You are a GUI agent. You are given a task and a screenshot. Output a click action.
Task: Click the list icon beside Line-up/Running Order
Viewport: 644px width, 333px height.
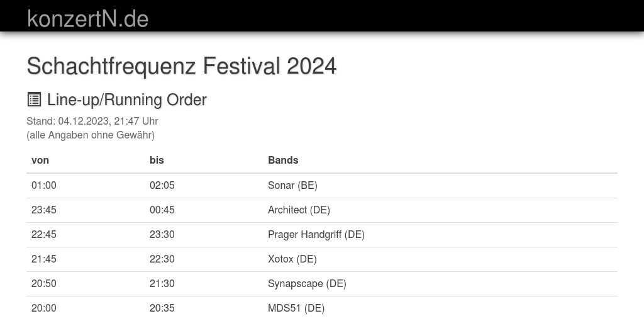coord(34,99)
